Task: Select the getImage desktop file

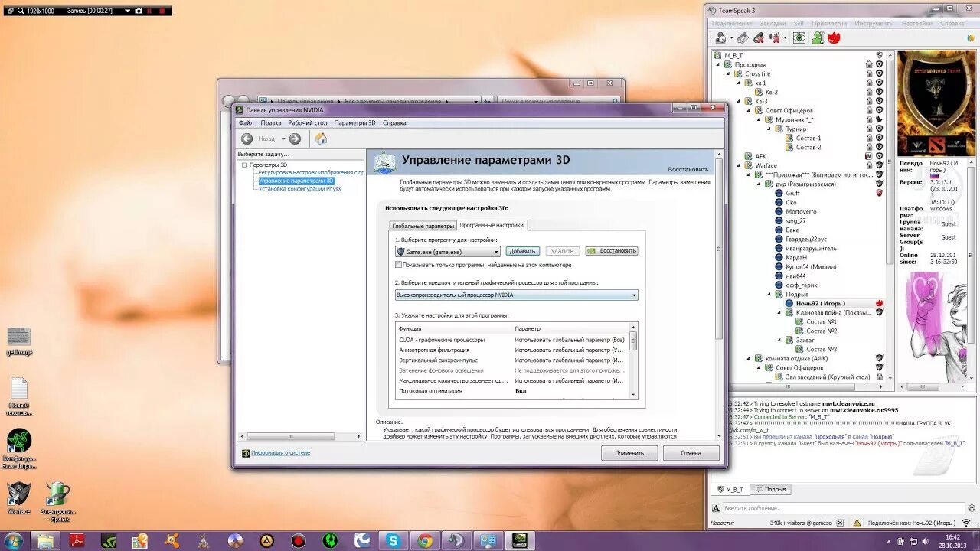Action: pyautogui.click(x=18, y=341)
